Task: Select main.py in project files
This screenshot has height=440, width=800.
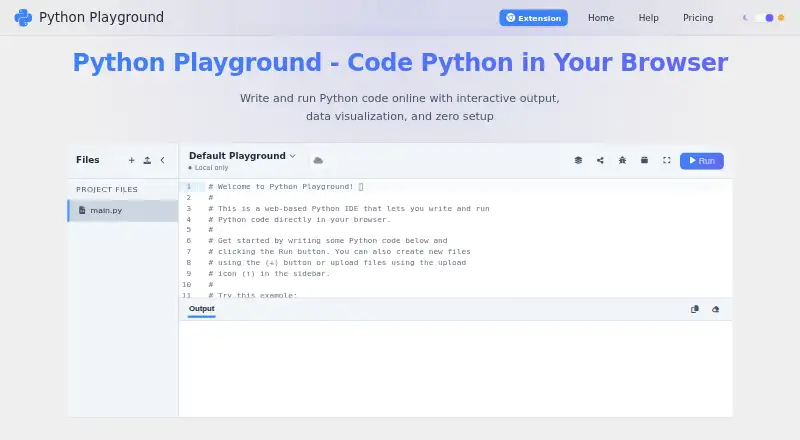Action: [123, 210]
